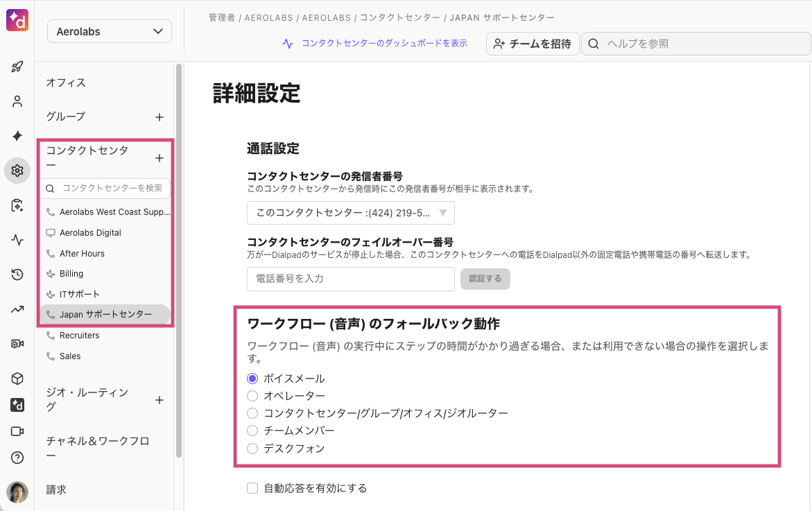Click the failover 電話番号を入力 field
This screenshot has height=511, width=812.
pyautogui.click(x=350, y=279)
